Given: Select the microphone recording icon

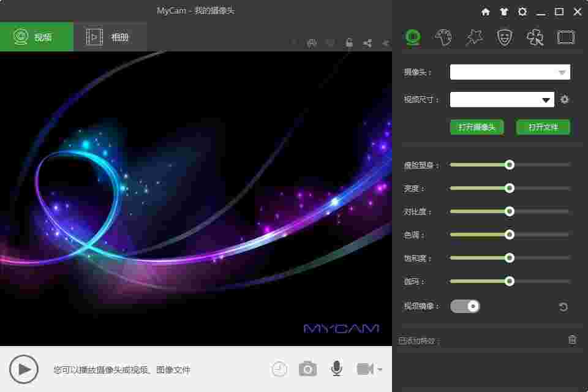Looking at the screenshot, I should pyautogui.click(x=336, y=369).
